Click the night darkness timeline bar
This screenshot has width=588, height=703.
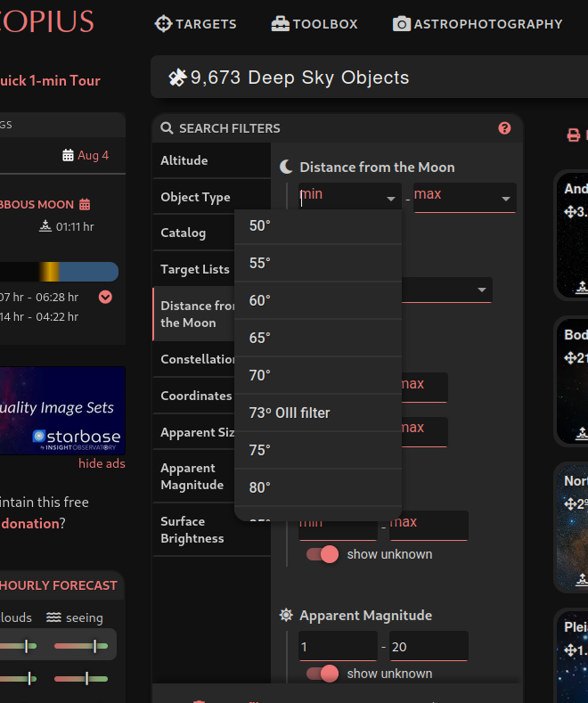59,272
